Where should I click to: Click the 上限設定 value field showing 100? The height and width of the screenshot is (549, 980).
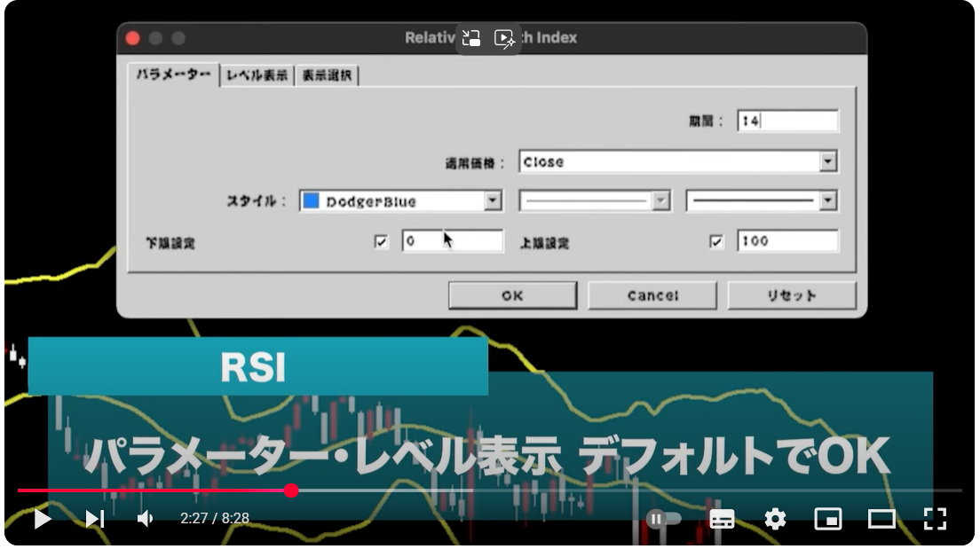[x=787, y=241]
